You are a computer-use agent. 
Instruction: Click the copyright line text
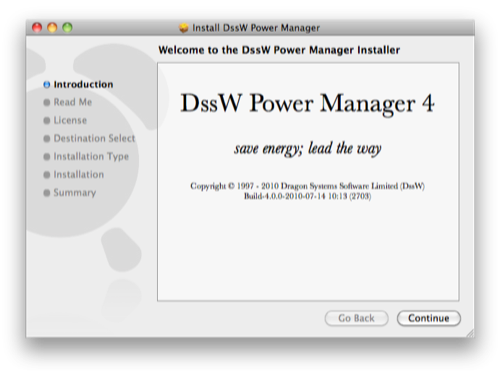click(307, 186)
